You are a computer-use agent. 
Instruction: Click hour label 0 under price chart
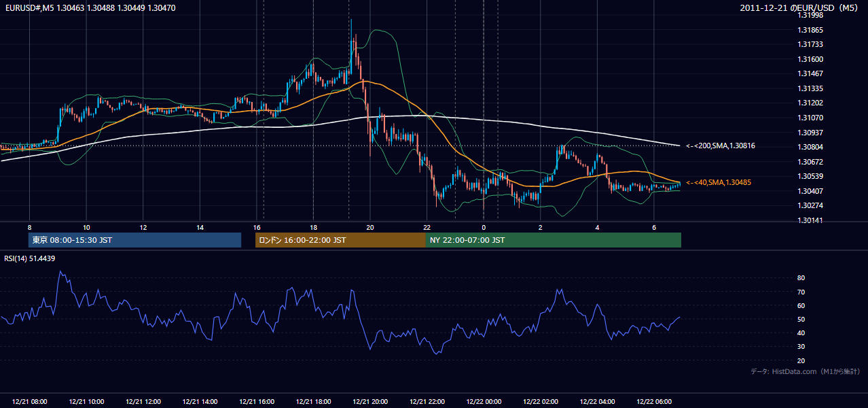pyautogui.click(x=484, y=227)
